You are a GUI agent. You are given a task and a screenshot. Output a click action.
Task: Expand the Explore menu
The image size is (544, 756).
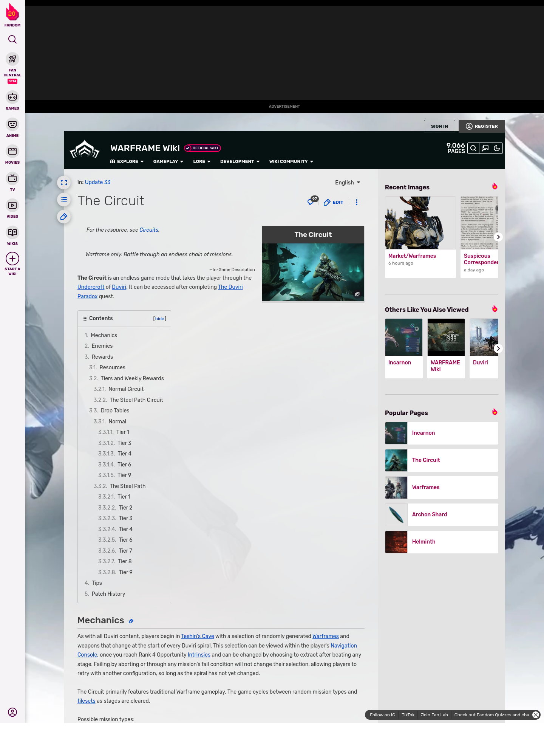point(127,161)
